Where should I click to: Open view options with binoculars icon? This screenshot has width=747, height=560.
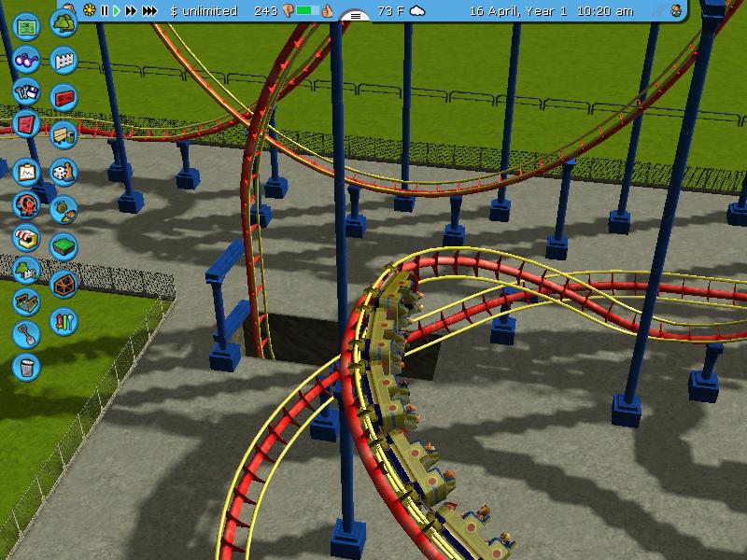tap(27, 60)
